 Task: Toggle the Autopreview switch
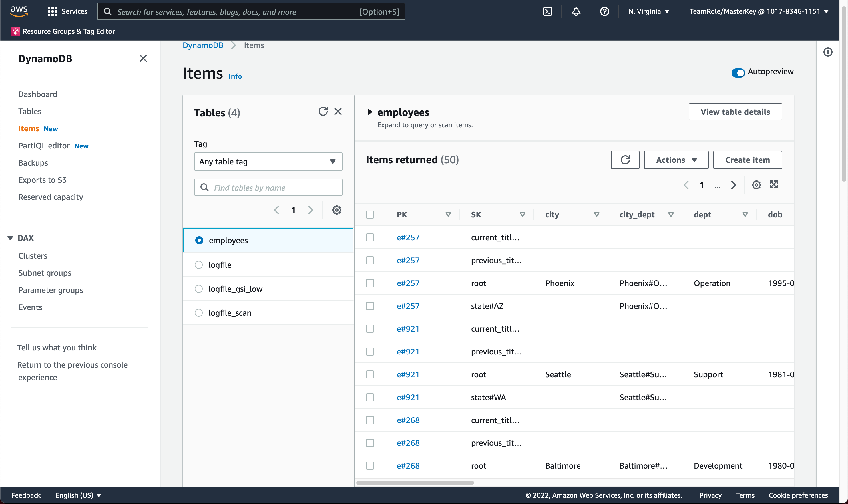(738, 73)
